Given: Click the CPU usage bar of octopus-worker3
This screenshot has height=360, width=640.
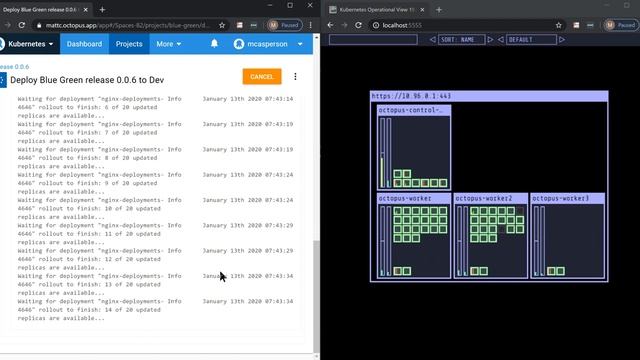Looking at the screenshot, I should click(x=536, y=241).
